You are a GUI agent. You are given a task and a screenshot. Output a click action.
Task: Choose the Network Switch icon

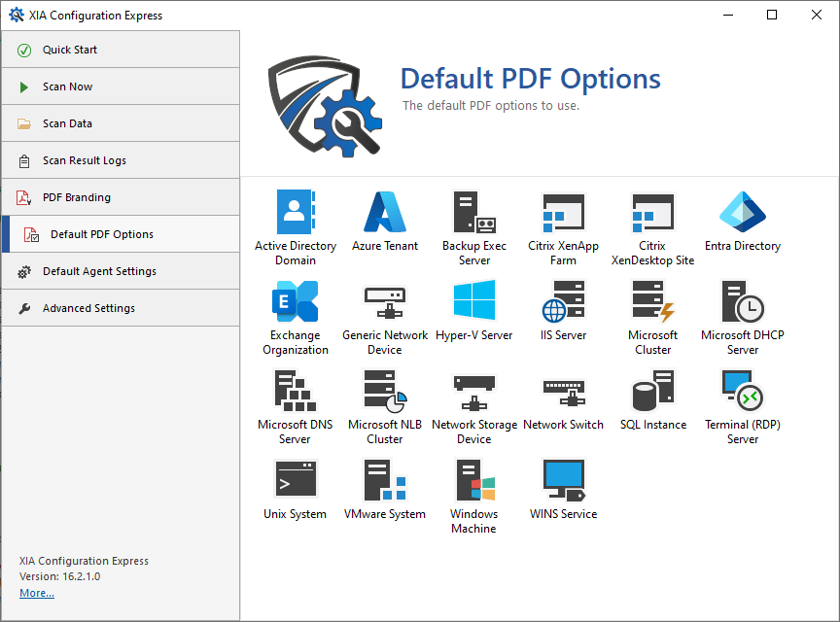point(563,393)
